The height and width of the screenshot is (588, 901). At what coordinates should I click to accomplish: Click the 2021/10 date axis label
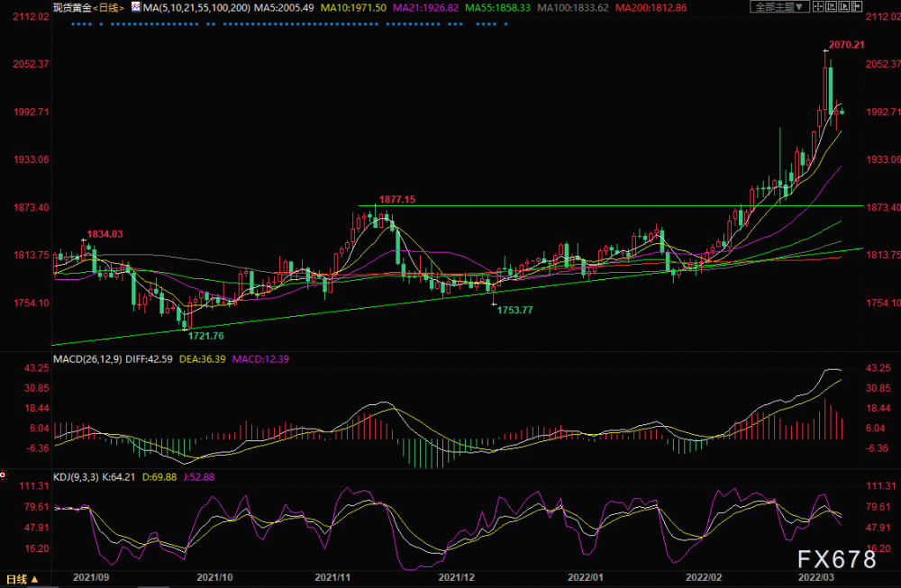[214, 576]
